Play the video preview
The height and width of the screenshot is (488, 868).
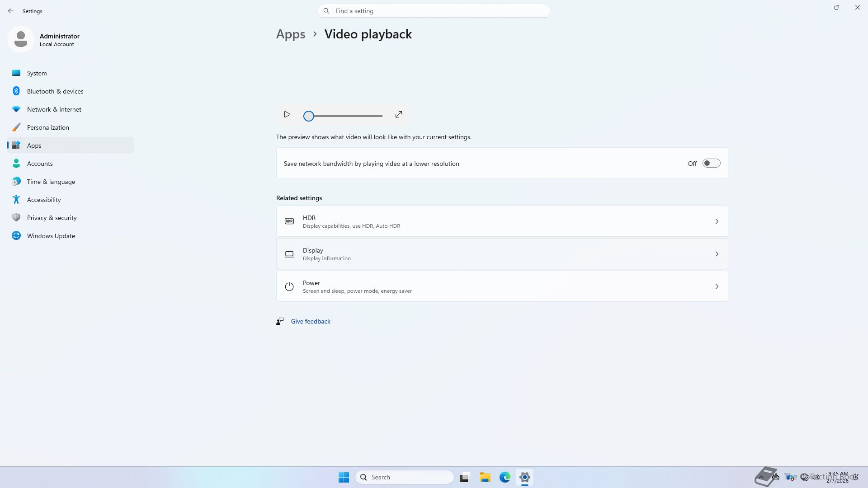pos(287,115)
